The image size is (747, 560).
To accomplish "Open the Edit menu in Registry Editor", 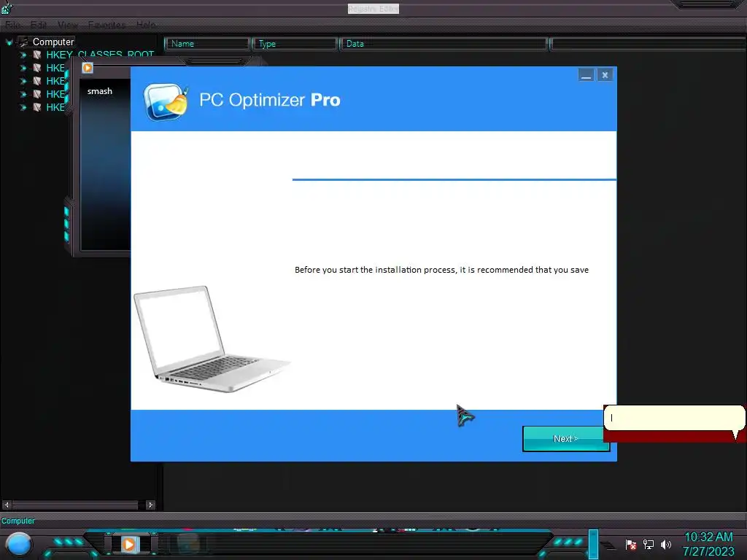I will tap(39, 25).
